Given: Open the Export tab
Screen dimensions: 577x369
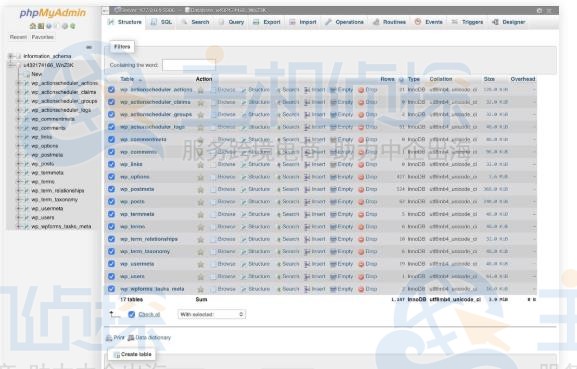Looking at the screenshot, I should [267, 22].
